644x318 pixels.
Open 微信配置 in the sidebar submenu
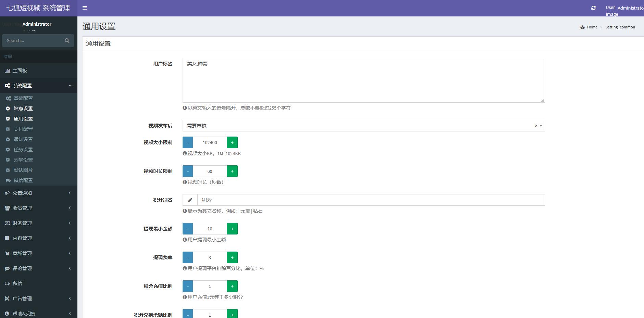pyautogui.click(x=23, y=180)
